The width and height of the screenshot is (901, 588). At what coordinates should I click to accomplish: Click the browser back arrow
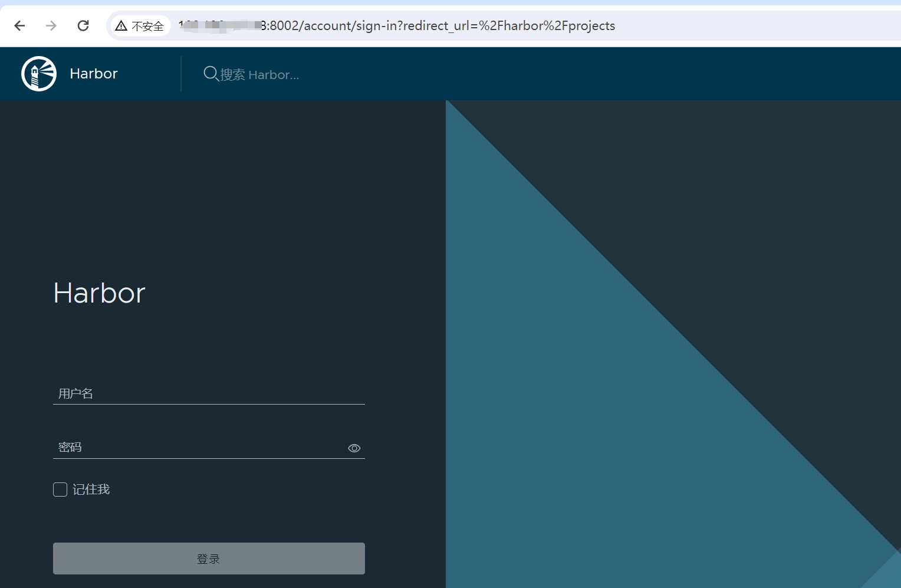pyautogui.click(x=19, y=25)
